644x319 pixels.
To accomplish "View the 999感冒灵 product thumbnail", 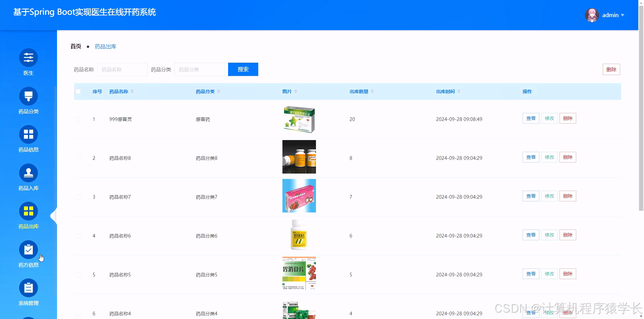I will (299, 119).
